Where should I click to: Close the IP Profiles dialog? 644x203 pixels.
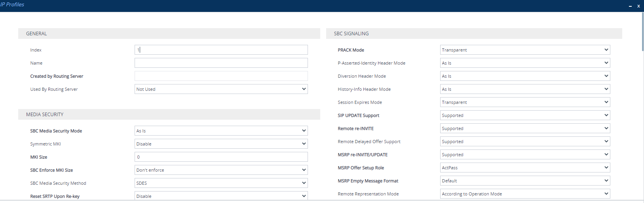pos(638,6)
